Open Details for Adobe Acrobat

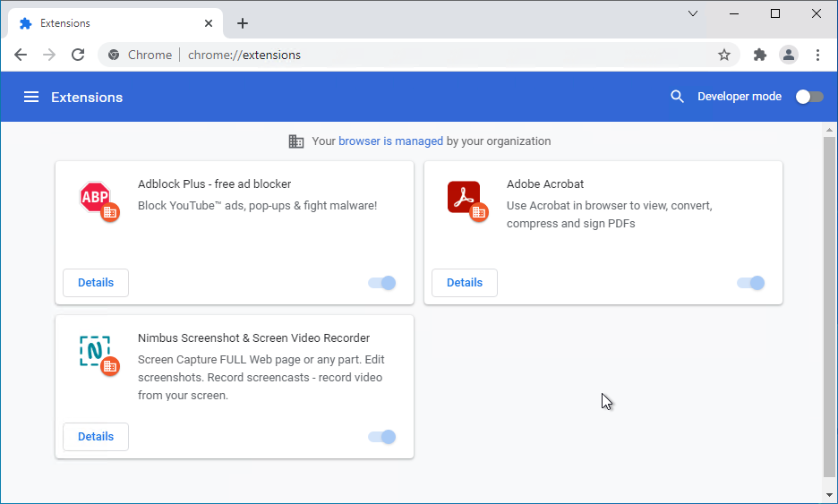point(464,283)
